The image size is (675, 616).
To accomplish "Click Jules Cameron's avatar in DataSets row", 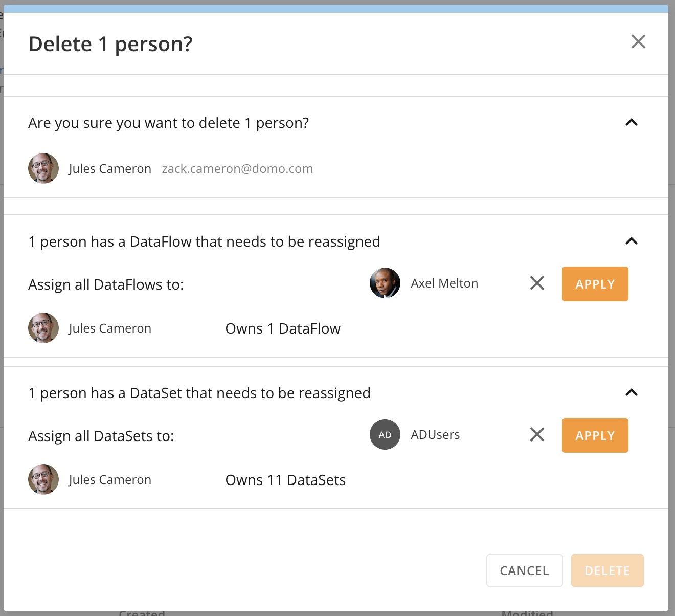I will click(43, 479).
